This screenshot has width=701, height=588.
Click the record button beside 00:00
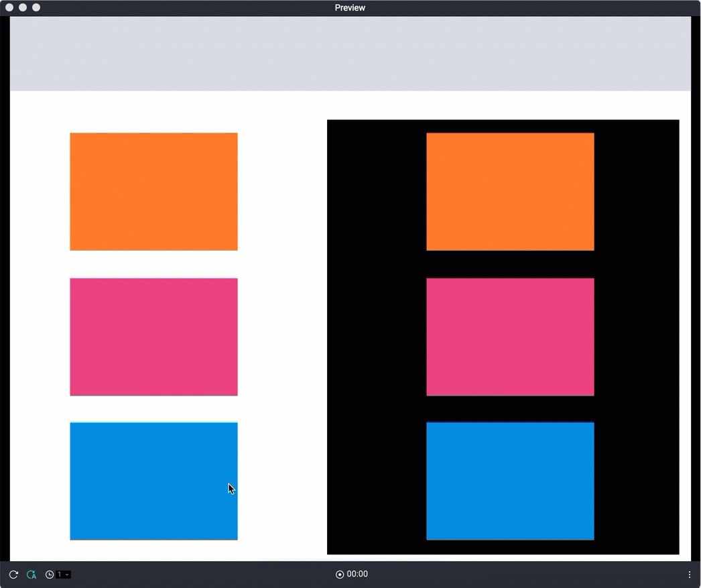pos(340,574)
